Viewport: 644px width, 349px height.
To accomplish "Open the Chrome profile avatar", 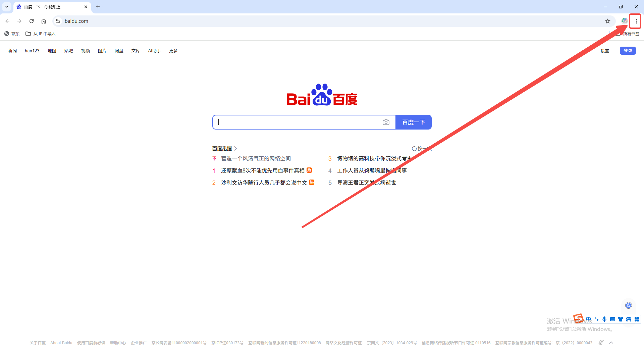I will 624,21.
